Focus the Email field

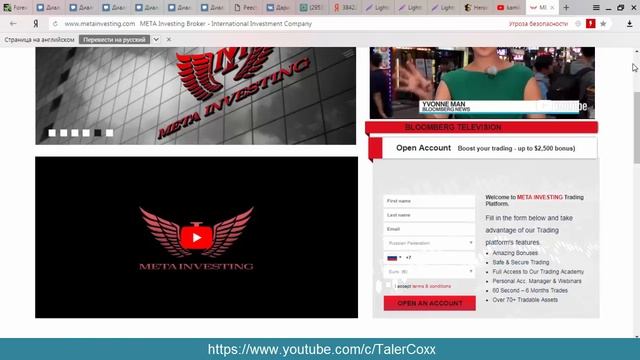(x=429, y=229)
